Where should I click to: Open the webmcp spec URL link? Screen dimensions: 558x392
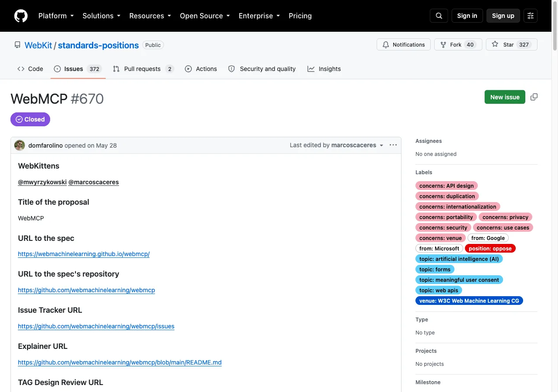pyautogui.click(x=84, y=254)
